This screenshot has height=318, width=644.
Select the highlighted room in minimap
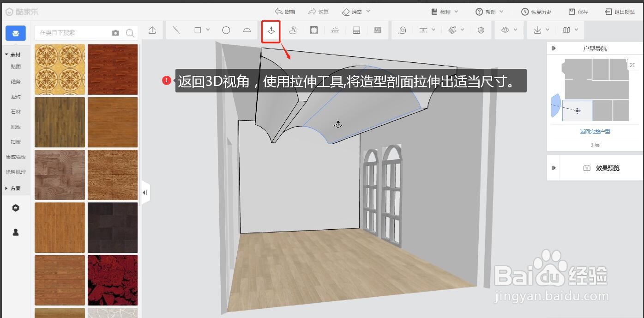(x=577, y=110)
